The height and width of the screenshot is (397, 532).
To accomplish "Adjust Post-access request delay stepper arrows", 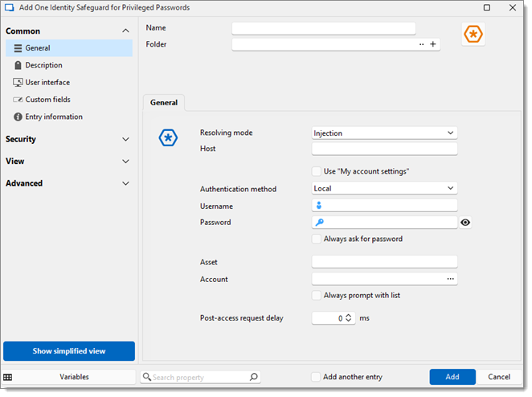I will pyautogui.click(x=349, y=318).
